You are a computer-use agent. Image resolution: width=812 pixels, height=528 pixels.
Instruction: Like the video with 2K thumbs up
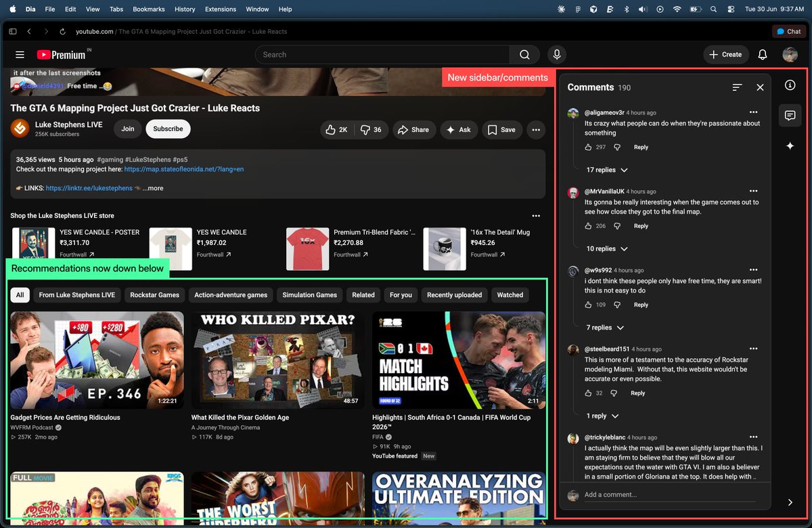337,129
